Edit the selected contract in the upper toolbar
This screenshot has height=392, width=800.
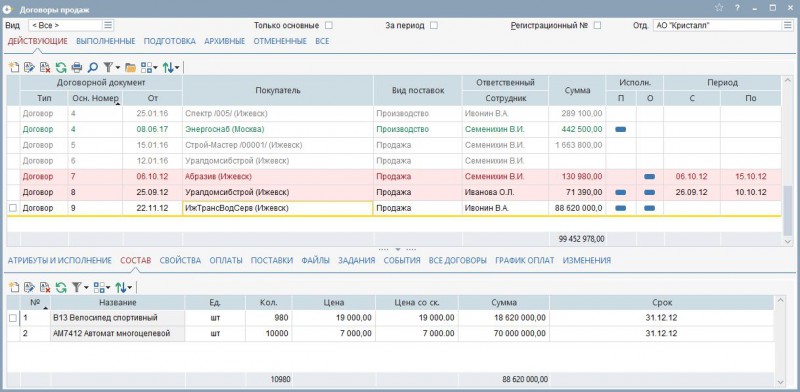pyautogui.click(x=29, y=67)
